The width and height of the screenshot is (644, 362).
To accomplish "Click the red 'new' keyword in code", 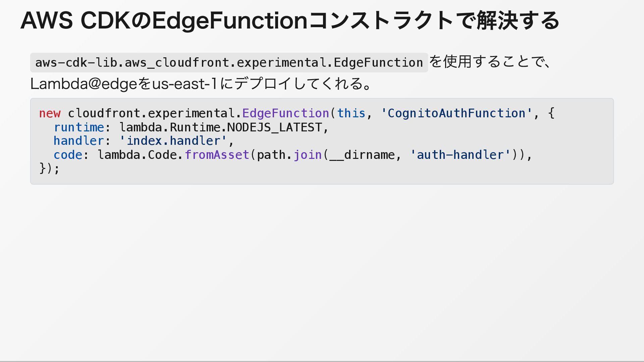I will tap(50, 114).
